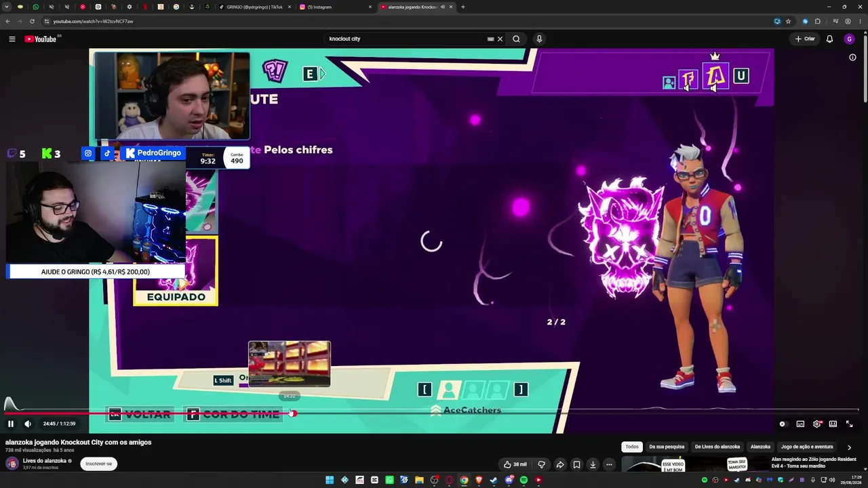Close the alanzoka Knockout City browser tab
The width and height of the screenshot is (868, 488).
pos(450,7)
